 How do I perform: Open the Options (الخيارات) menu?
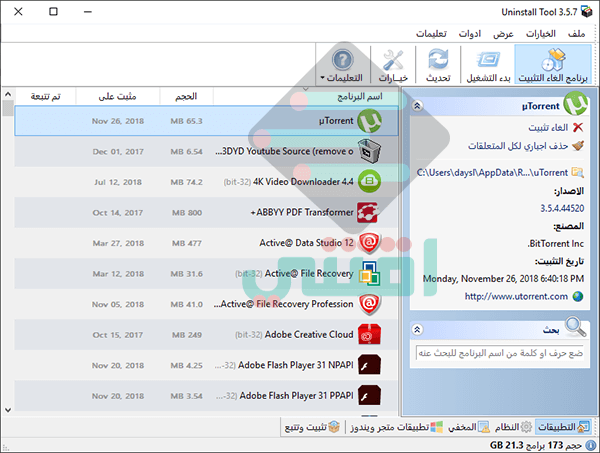pos(540,34)
